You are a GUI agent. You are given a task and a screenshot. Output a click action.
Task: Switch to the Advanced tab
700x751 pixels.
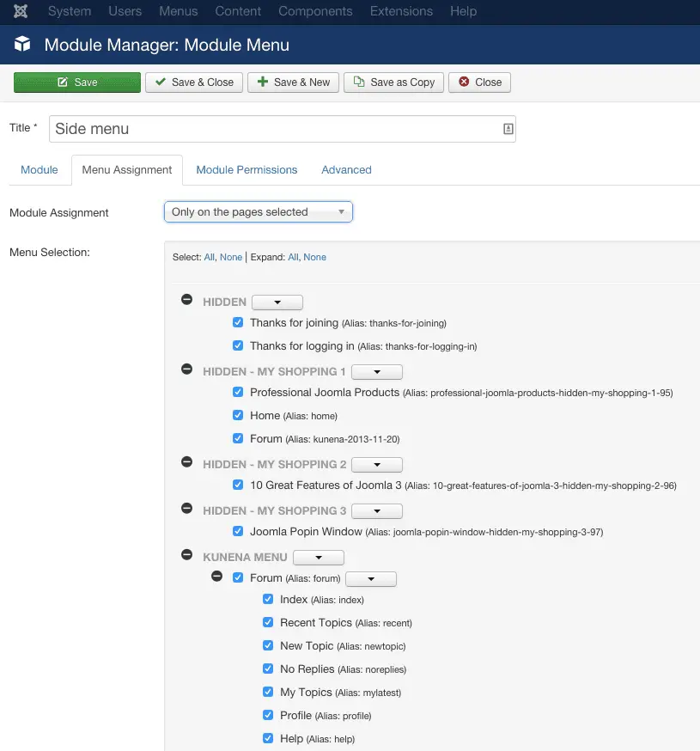click(x=346, y=170)
